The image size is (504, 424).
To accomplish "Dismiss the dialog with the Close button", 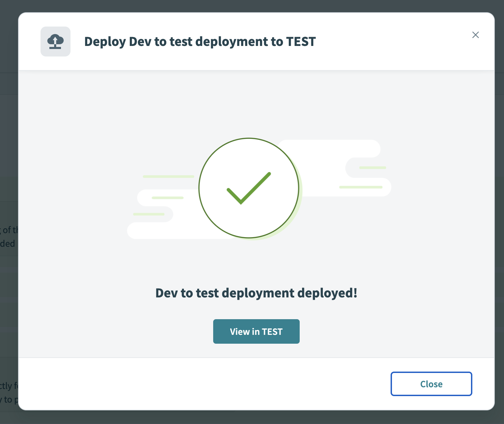I will (x=431, y=384).
